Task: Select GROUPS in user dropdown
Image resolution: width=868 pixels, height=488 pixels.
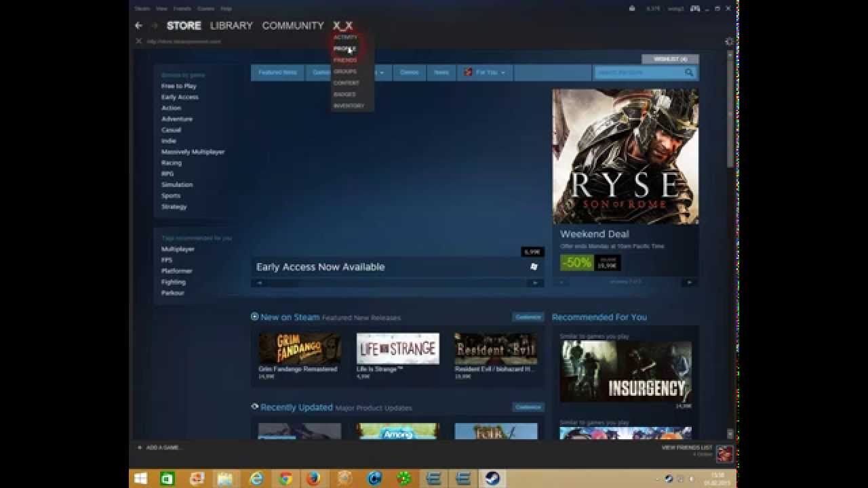Action: point(345,71)
